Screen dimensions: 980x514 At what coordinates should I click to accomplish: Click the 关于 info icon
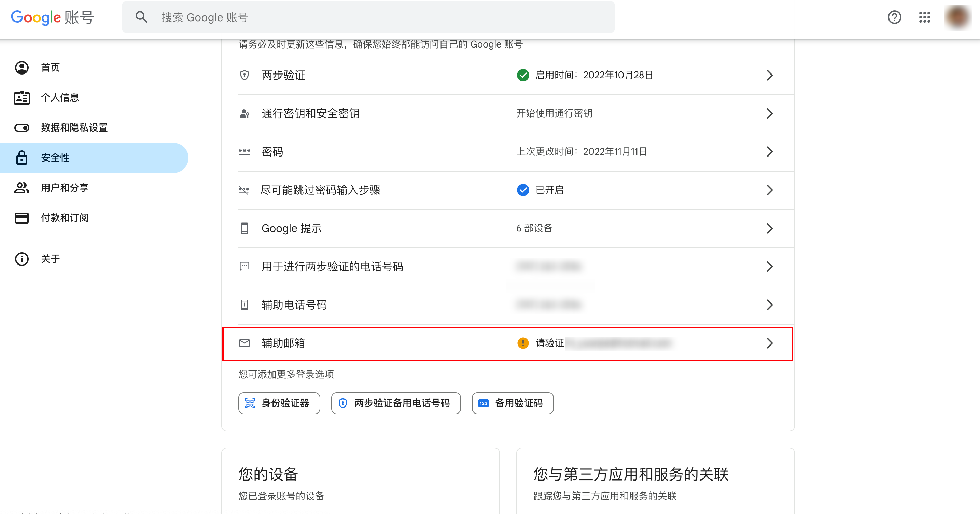coord(22,259)
